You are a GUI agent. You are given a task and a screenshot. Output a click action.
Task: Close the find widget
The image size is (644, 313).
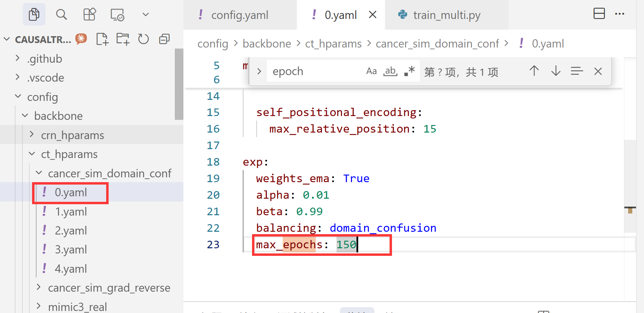point(598,71)
